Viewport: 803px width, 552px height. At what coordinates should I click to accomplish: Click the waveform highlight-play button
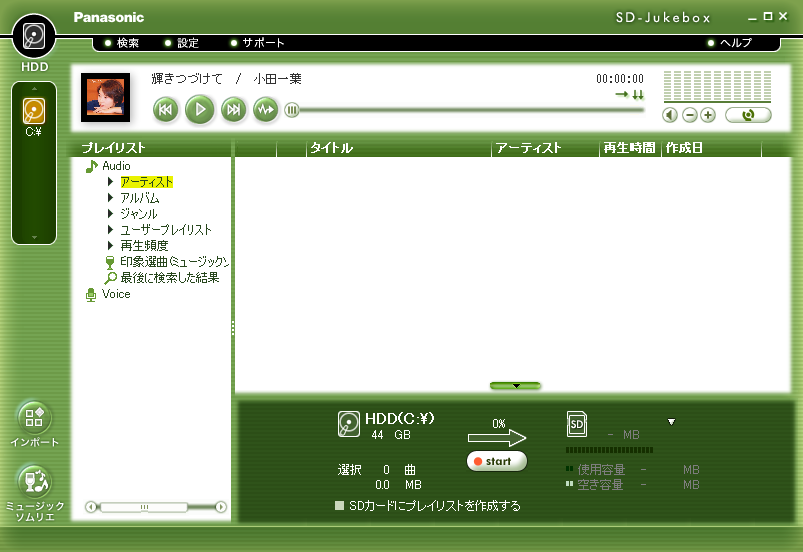(x=266, y=110)
